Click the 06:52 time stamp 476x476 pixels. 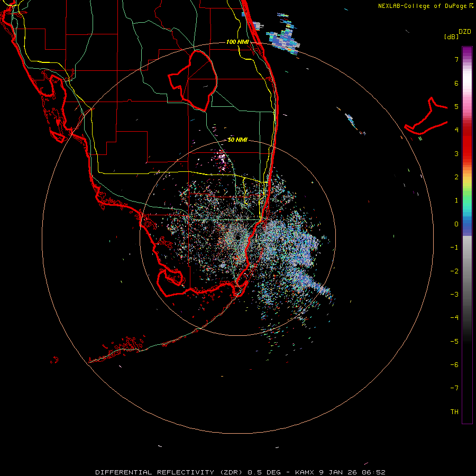[x=375, y=472]
